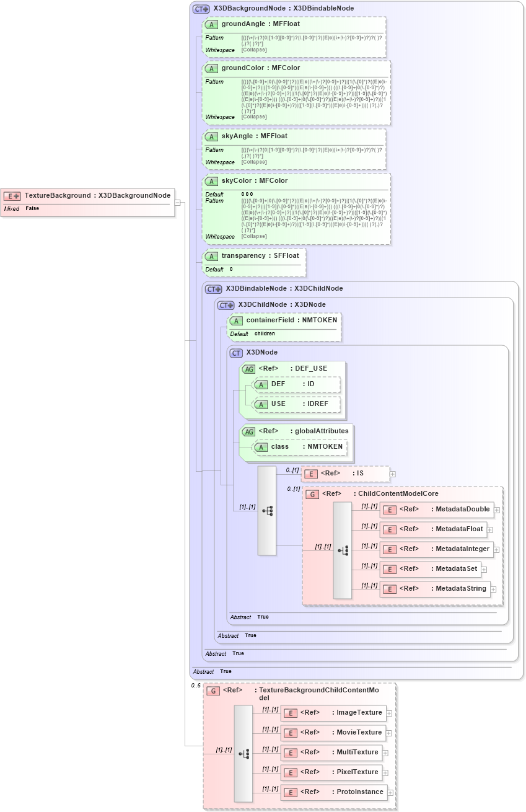This screenshot has height=812, width=526.
Task: Click the MetadataSet element icon
Action: pyautogui.click(x=390, y=570)
